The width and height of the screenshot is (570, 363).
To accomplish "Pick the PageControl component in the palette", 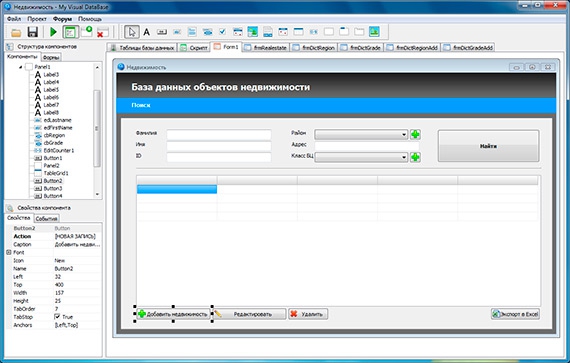I will 344,32.
